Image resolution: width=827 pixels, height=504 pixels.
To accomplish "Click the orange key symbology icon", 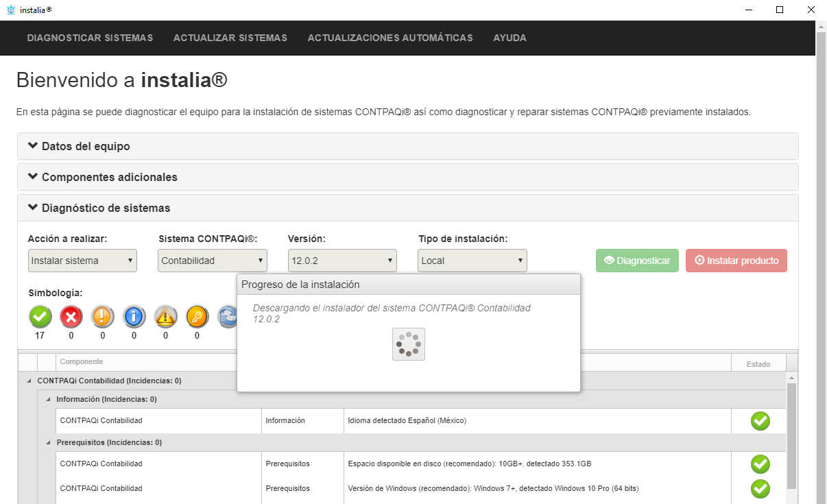I will (197, 316).
